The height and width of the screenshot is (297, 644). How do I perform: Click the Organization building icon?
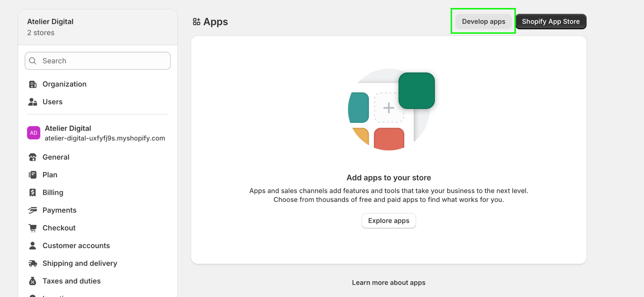click(x=33, y=84)
